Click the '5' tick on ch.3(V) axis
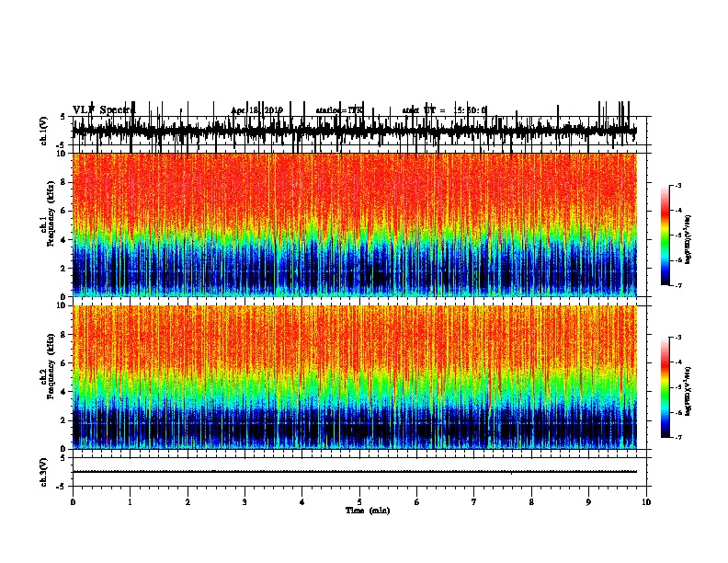This screenshot has height=563, width=728. click(x=63, y=458)
